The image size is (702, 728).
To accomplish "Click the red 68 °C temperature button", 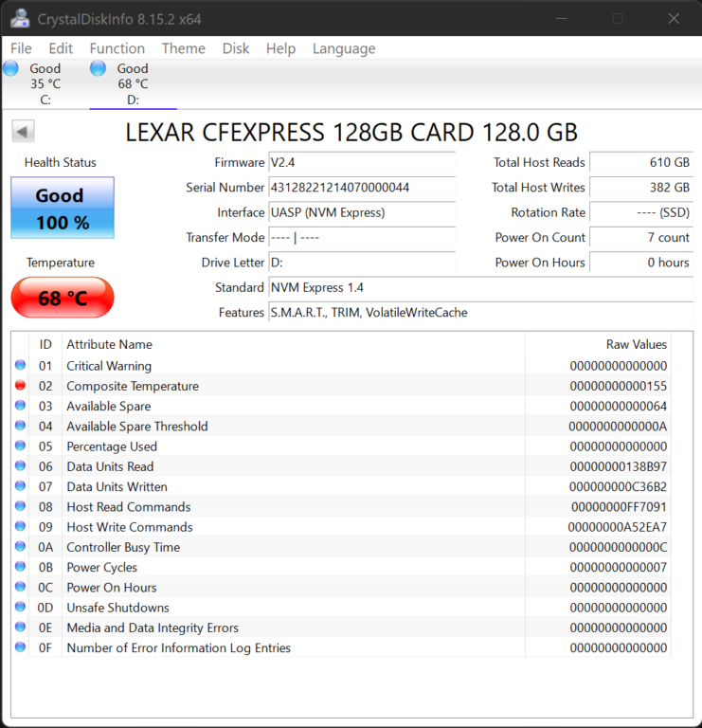I will click(63, 299).
